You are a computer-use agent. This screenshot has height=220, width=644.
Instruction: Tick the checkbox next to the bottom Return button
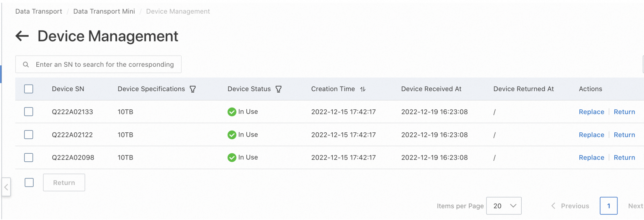tap(29, 183)
